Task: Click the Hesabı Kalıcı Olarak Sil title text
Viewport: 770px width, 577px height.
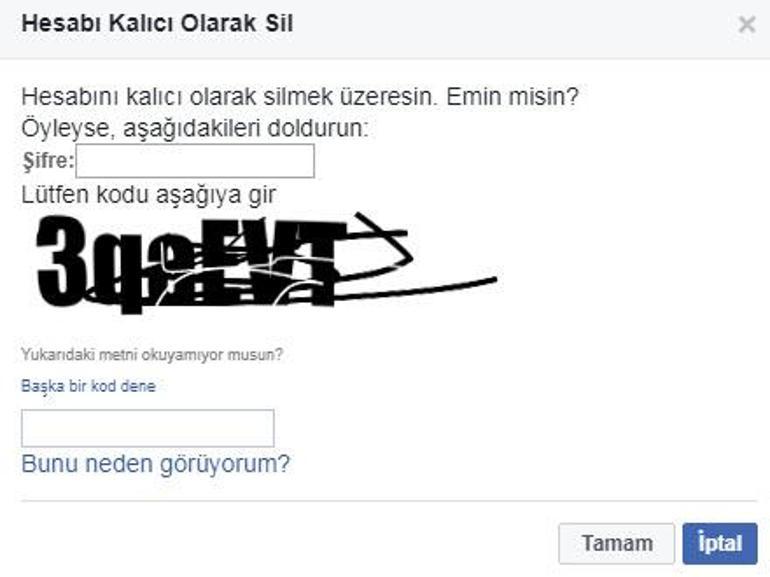Action: (x=157, y=24)
